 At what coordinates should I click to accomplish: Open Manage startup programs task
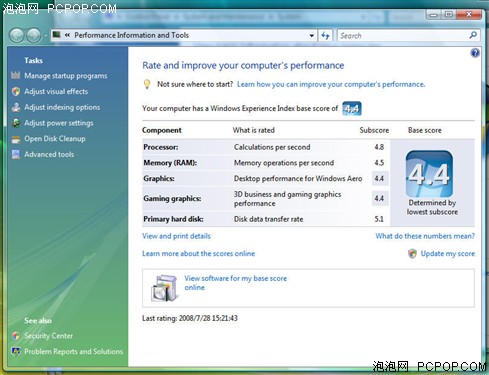pyautogui.click(x=66, y=76)
